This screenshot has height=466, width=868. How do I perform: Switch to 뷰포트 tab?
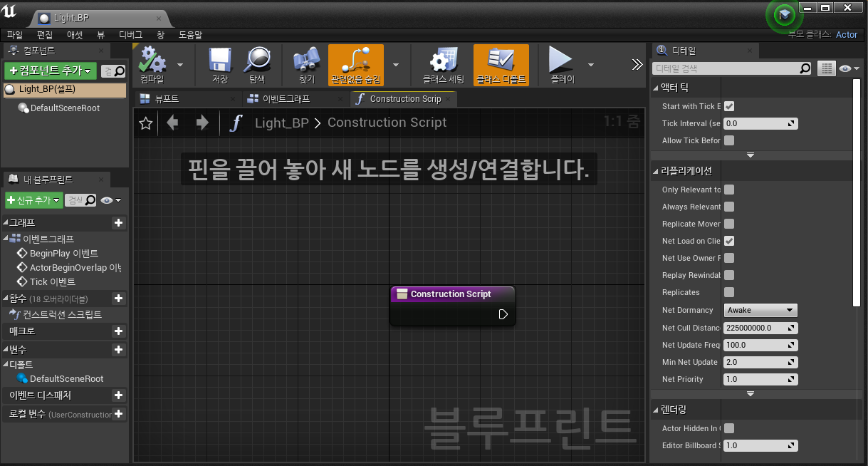click(167, 99)
